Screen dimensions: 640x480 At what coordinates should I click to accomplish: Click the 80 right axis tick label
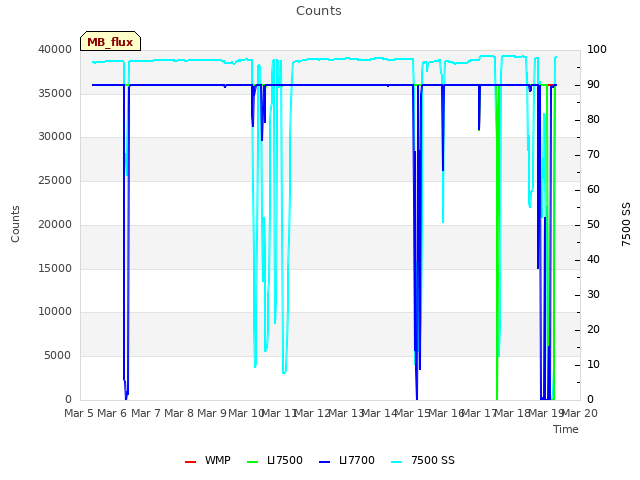[593, 120]
